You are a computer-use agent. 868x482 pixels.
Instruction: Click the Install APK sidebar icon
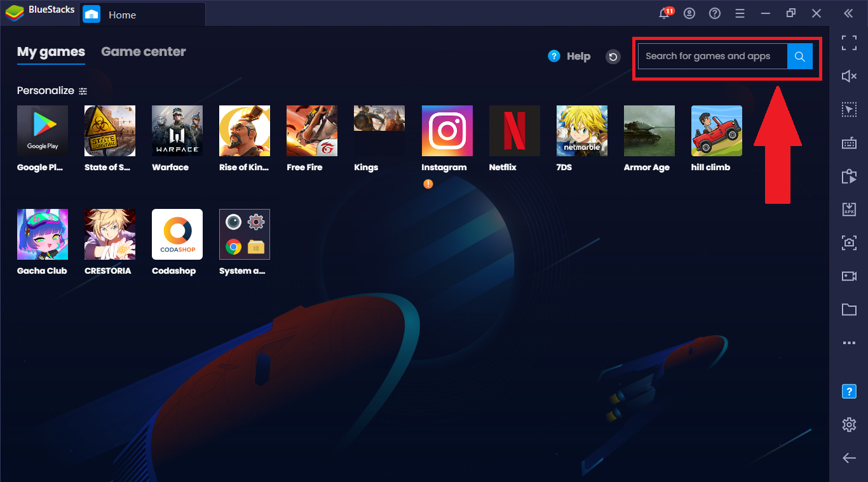849,209
